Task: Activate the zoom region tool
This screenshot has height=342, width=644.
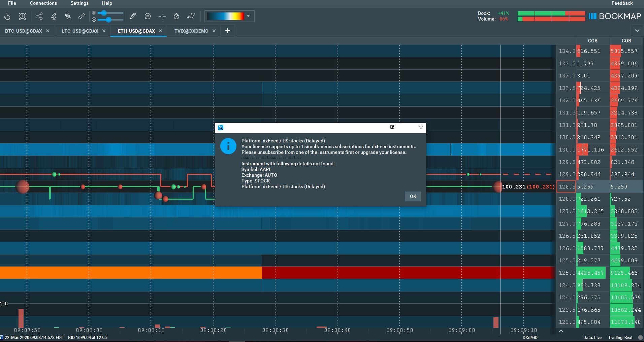Action: pyautogui.click(x=23, y=16)
